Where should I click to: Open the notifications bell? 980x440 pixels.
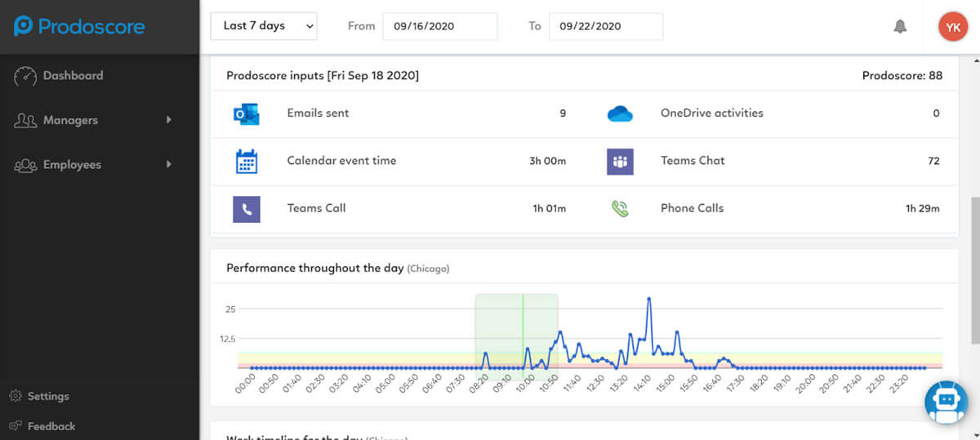click(900, 26)
